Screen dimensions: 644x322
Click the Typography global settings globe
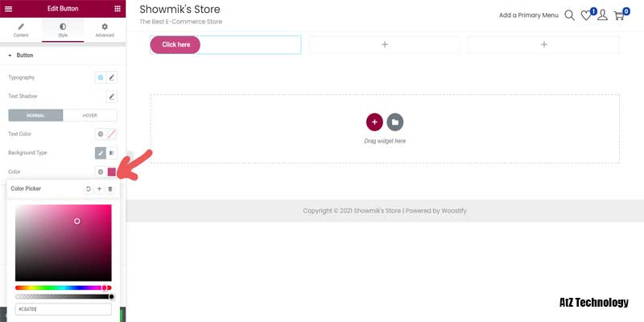(101, 77)
